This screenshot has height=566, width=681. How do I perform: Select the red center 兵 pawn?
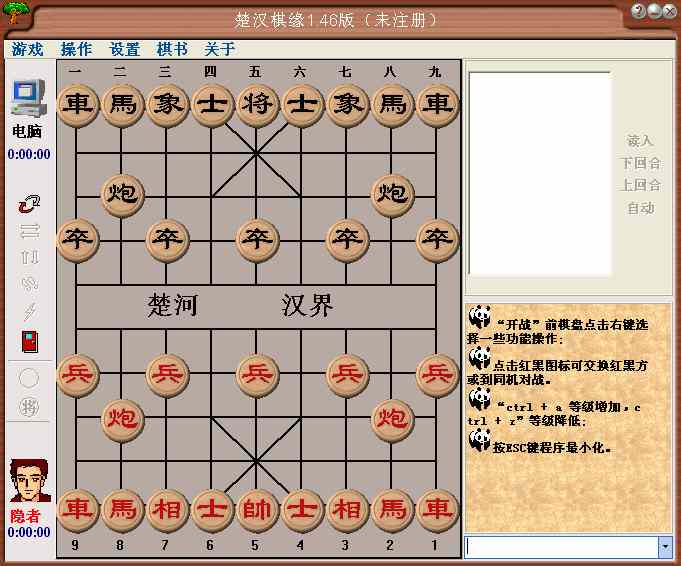(x=257, y=374)
